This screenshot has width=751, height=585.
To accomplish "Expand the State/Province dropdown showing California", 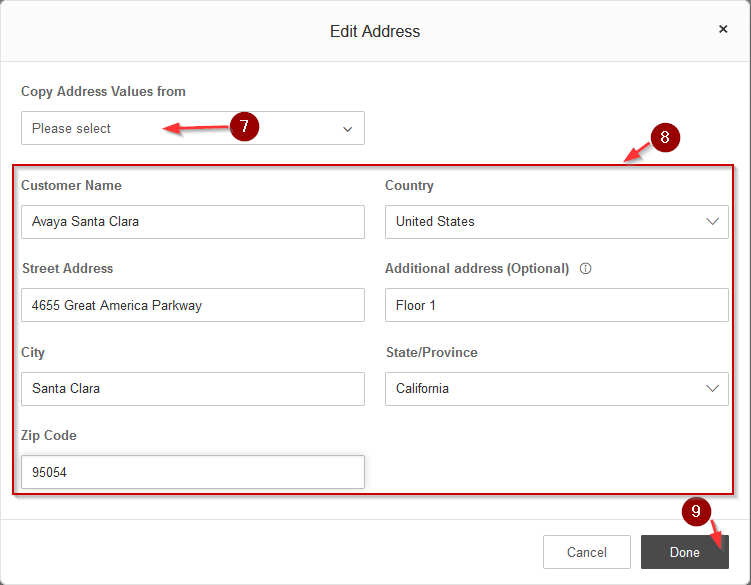I will pyautogui.click(x=557, y=389).
